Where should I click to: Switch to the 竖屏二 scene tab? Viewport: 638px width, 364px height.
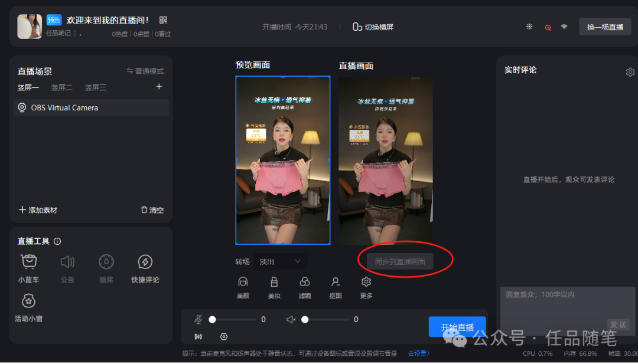[x=61, y=87]
